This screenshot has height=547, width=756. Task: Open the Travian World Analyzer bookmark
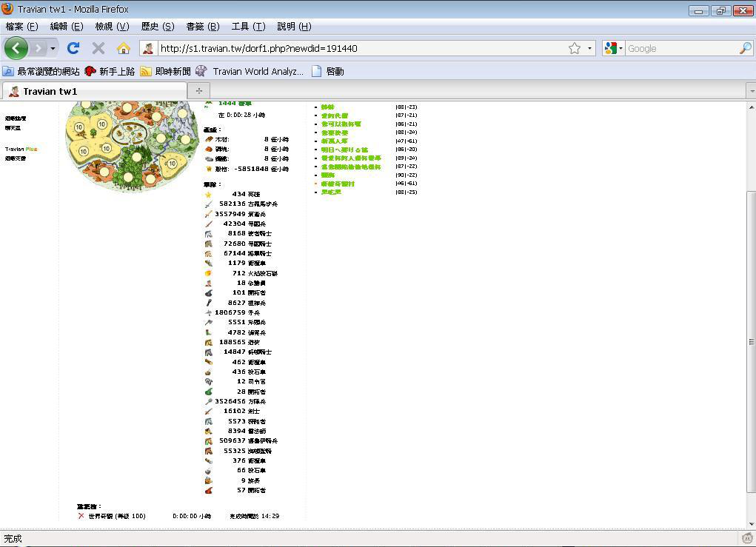257,71
